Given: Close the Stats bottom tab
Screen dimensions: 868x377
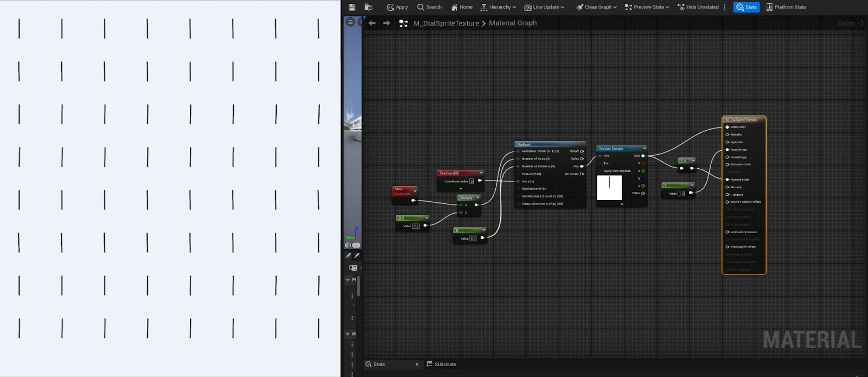Looking at the screenshot, I should point(417,365).
